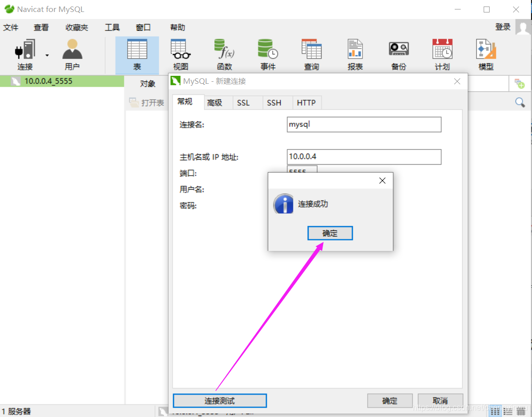Screen dimensions: 532x417
Task: Click the MySQL dialog title icon
Action: 176,81
